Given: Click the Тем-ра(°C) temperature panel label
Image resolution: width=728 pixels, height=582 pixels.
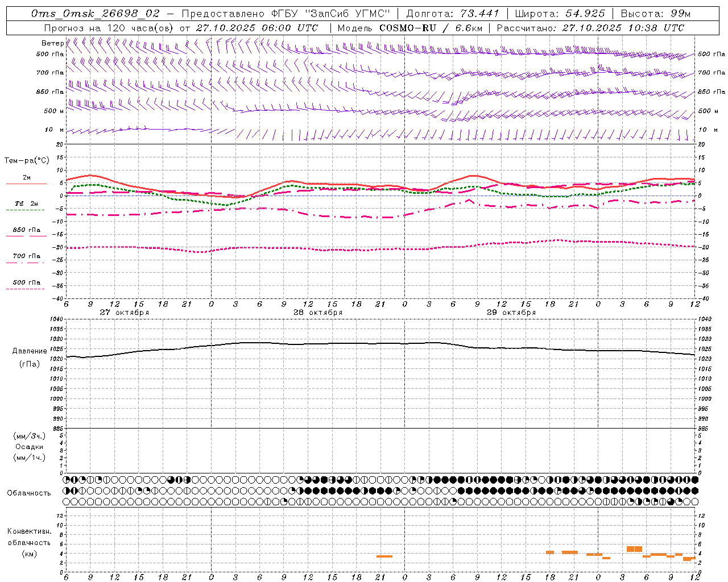Looking at the screenshot, I should coord(27,161).
